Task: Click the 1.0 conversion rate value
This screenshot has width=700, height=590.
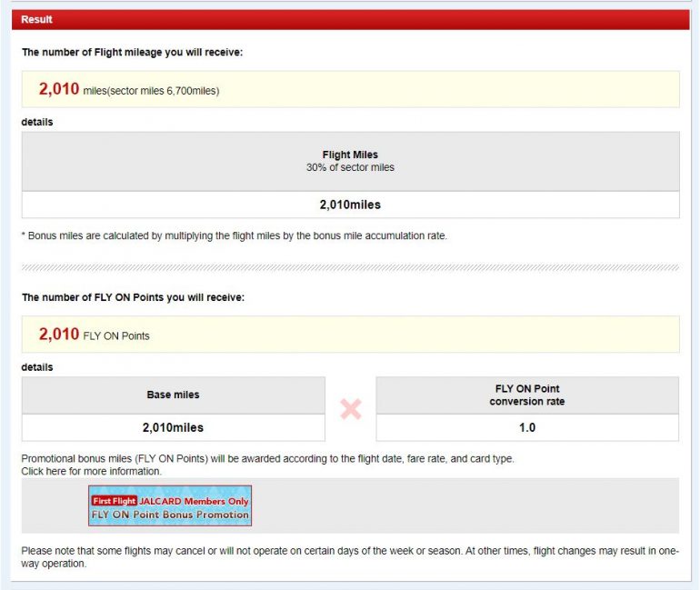Action: tap(527, 427)
